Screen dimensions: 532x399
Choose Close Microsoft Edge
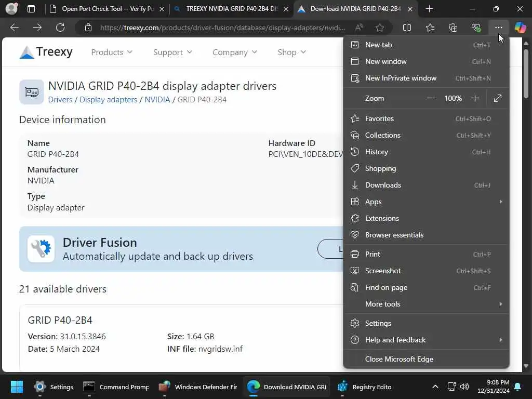pyautogui.click(x=426, y=359)
